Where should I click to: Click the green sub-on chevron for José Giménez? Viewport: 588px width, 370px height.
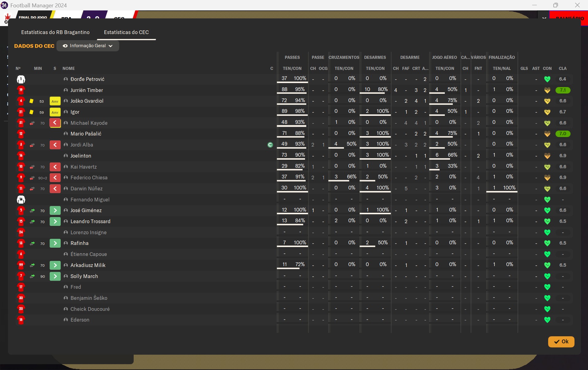click(x=55, y=211)
